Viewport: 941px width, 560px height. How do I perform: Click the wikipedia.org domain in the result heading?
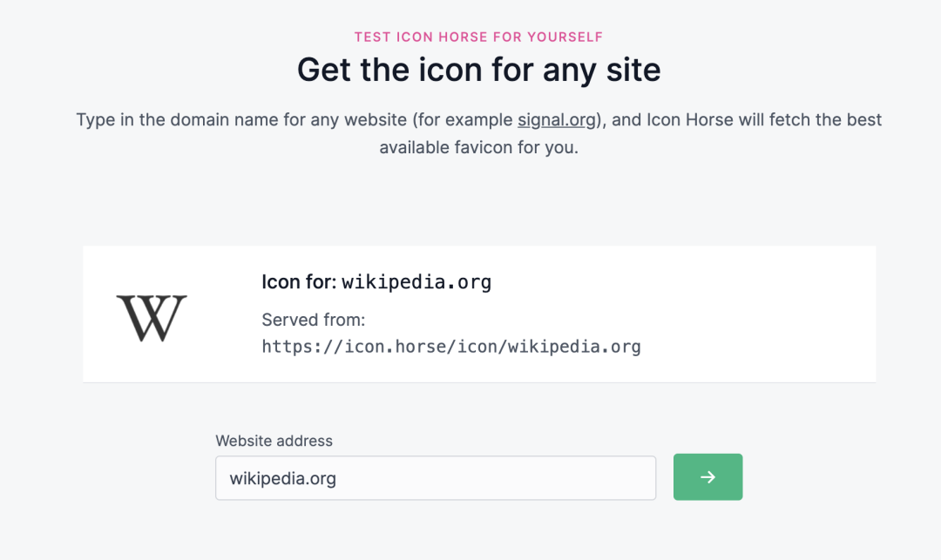point(416,282)
